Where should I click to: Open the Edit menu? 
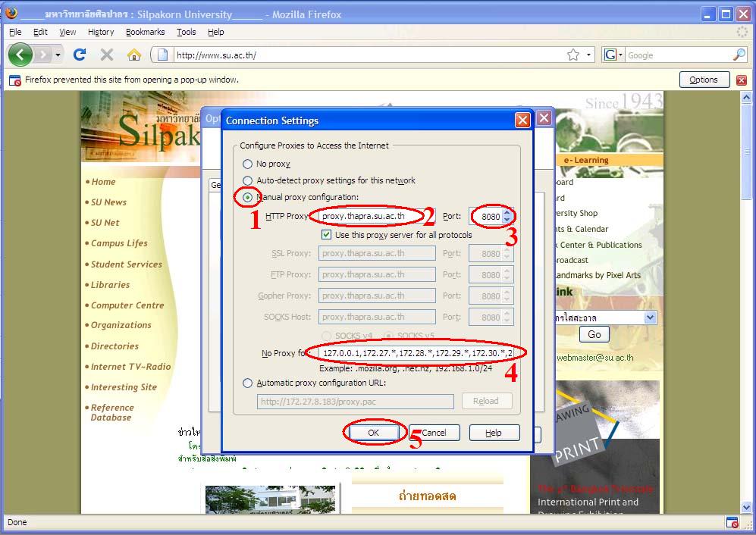pyautogui.click(x=40, y=32)
